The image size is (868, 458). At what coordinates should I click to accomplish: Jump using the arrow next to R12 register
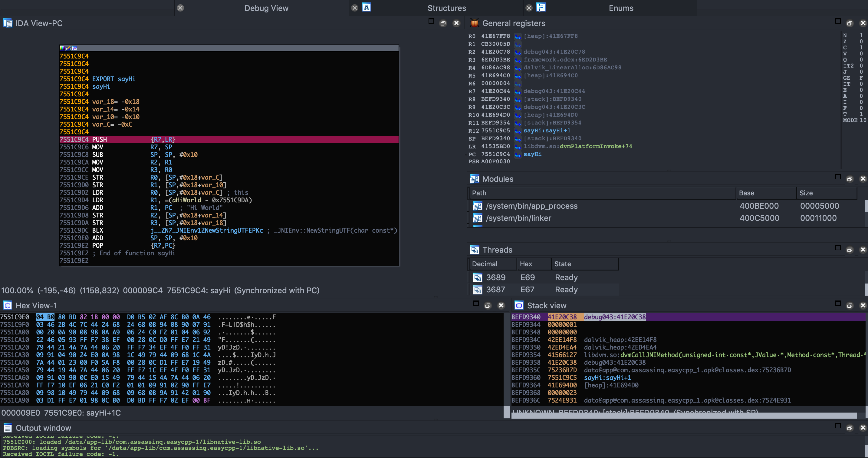518,131
